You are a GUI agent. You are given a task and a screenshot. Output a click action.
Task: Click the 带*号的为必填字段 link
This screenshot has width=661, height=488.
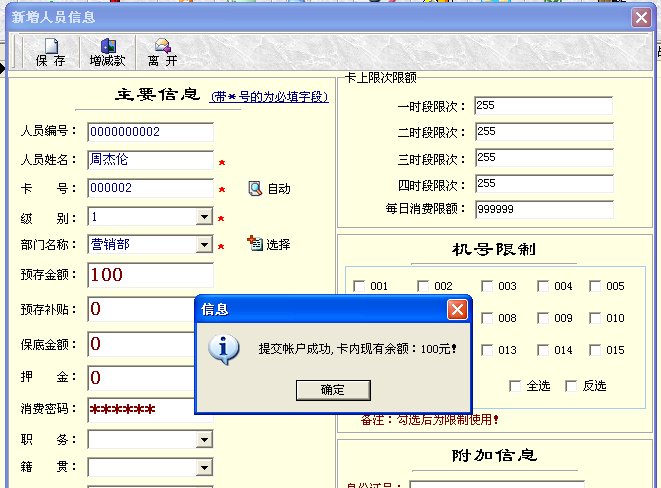pyautogui.click(x=269, y=97)
